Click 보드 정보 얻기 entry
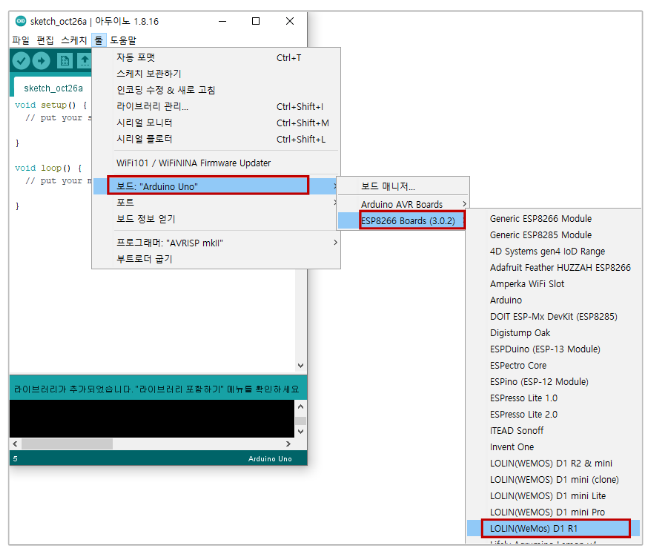Screen dimensions: 649x551 pyautogui.click(x=216, y=219)
